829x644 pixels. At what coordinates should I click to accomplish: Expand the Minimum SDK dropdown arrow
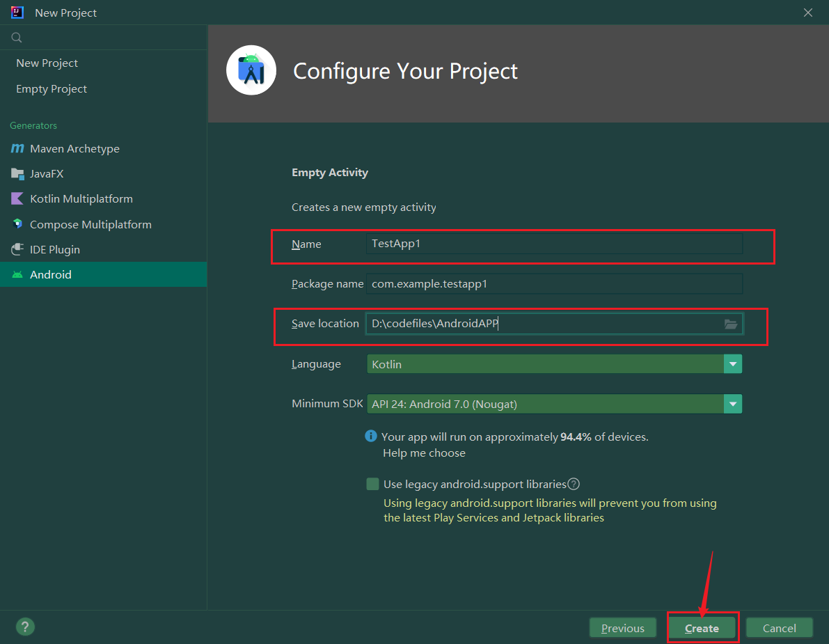(x=733, y=404)
